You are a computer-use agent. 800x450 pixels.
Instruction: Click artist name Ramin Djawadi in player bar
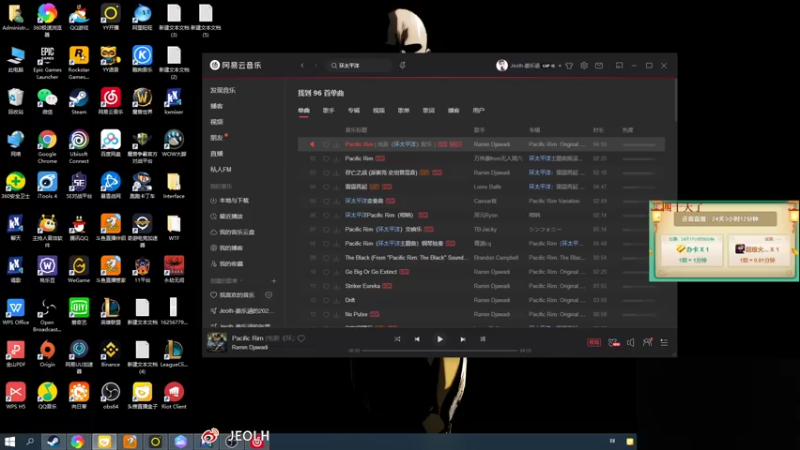(249, 347)
